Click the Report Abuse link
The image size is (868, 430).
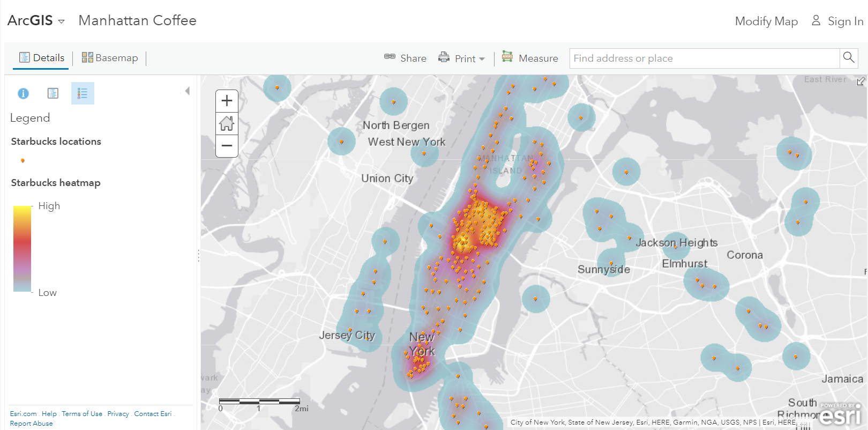click(31, 424)
